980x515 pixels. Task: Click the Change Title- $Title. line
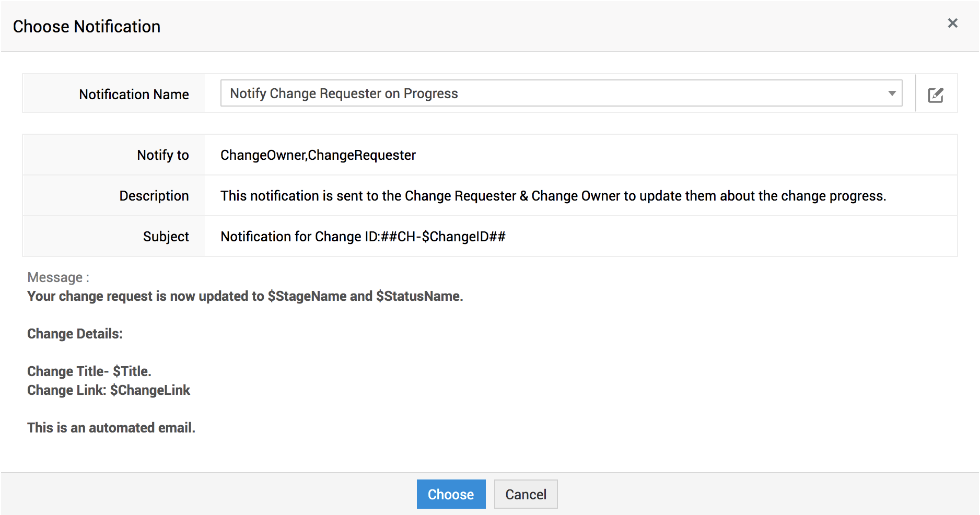pyautogui.click(x=89, y=371)
